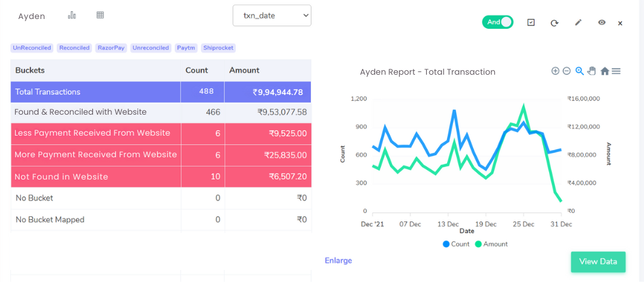Open the txn_date dropdown
This screenshot has width=644, height=287.
point(272,16)
